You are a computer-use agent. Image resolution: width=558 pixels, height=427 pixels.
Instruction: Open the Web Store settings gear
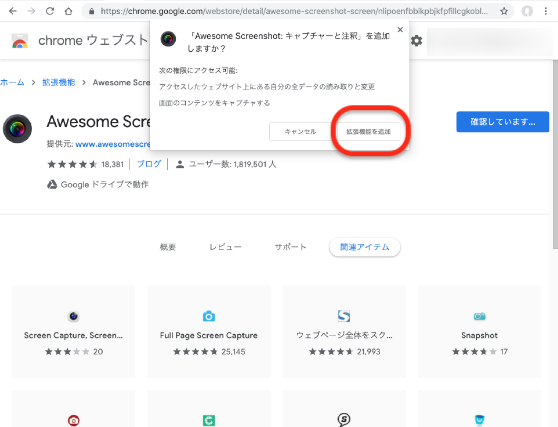(416, 41)
